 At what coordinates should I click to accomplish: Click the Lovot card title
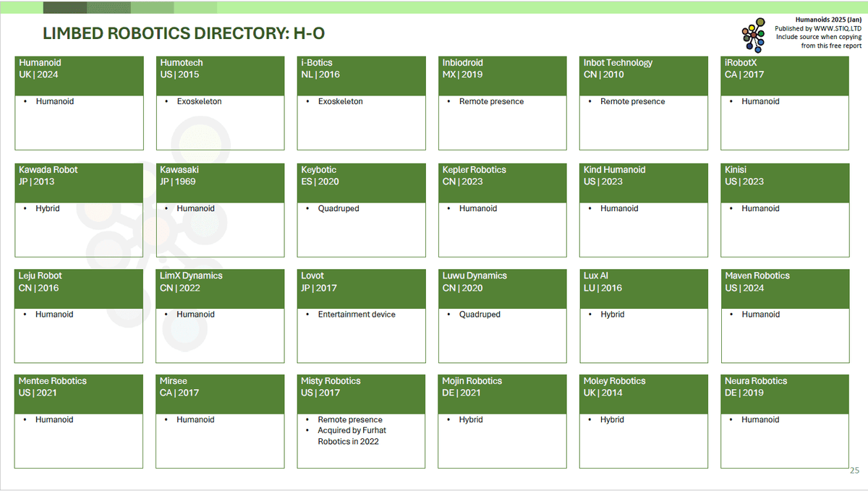click(312, 276)
